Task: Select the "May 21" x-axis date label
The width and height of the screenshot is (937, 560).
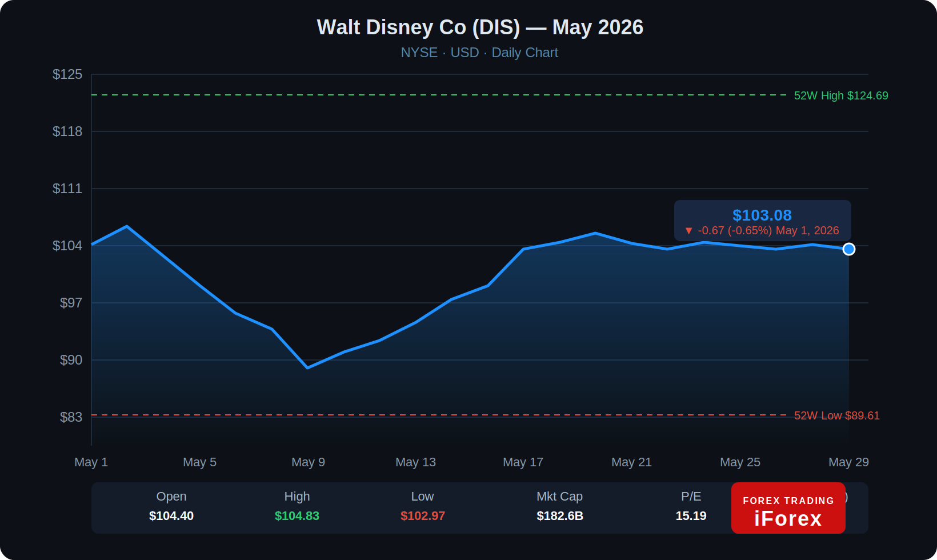Action: pyautogui.click(x=632, y=462)
